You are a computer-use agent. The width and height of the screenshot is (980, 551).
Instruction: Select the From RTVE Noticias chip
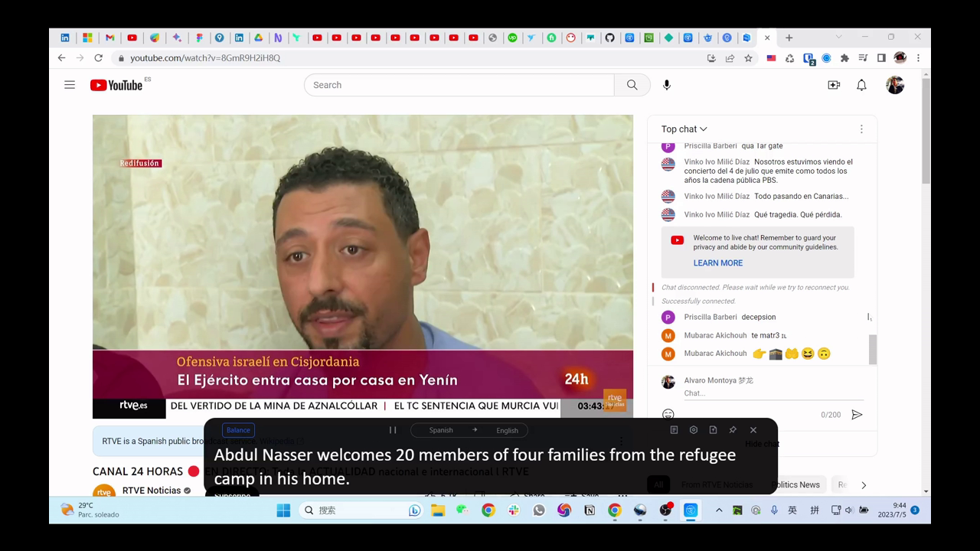717,484
